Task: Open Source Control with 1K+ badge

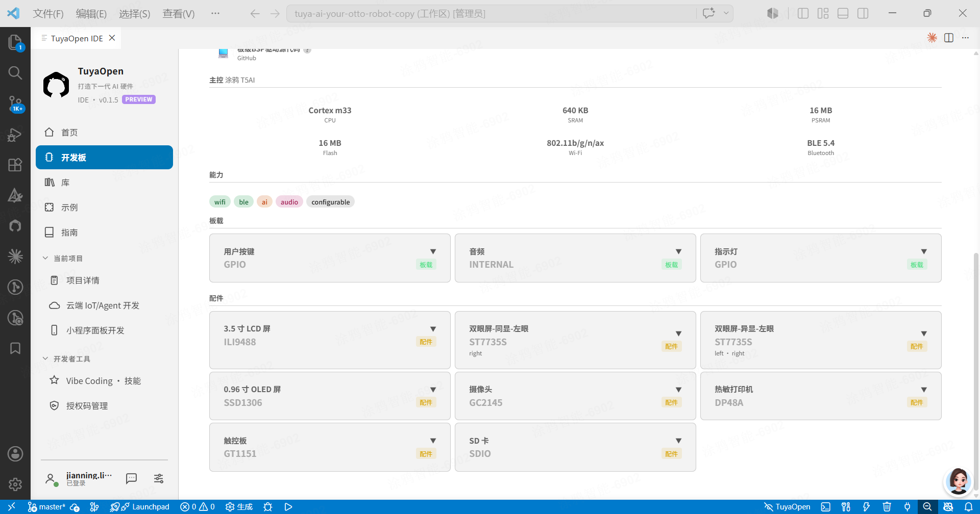Action: [x=15, y=104]
